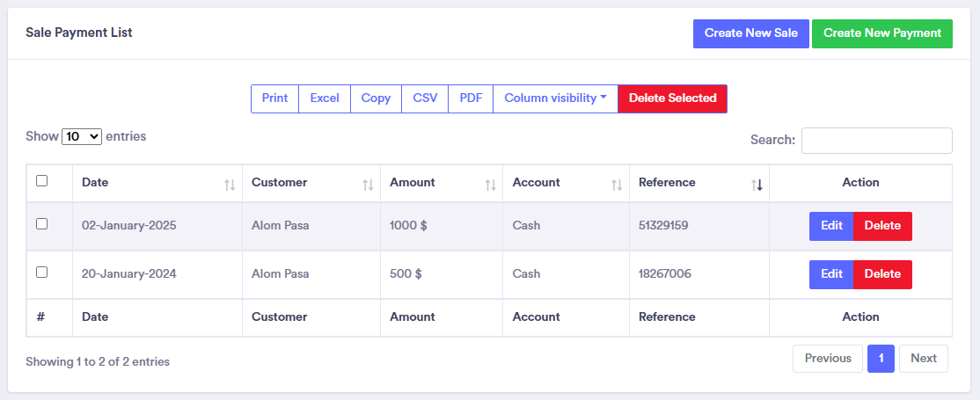Sort table by Date column arrows
980x400 pixels.
(230, 185)
